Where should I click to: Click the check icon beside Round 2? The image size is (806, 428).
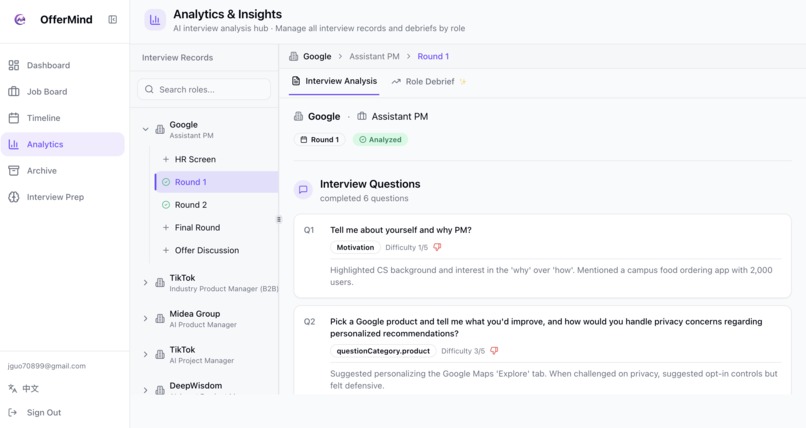[x=166, y=205]
